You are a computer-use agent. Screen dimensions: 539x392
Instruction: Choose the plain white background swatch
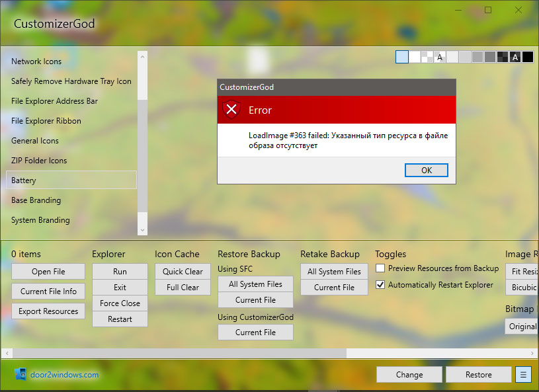(x=415, y=57)
